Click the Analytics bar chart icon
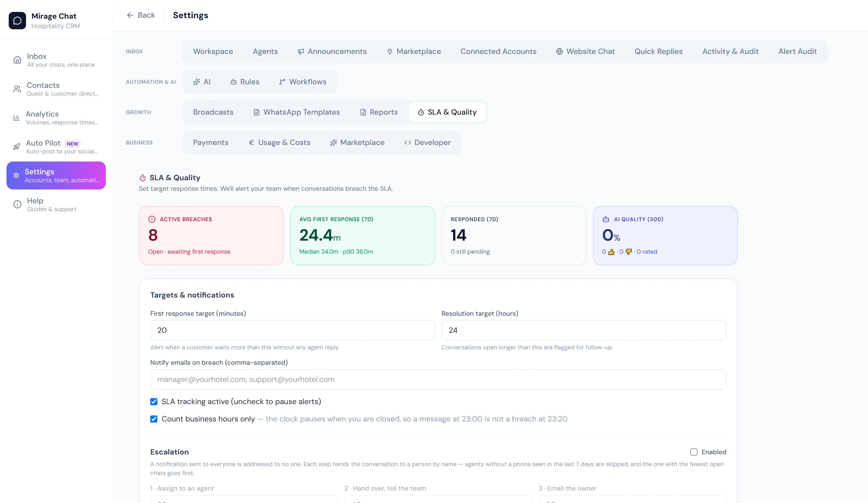 [16, 118]
